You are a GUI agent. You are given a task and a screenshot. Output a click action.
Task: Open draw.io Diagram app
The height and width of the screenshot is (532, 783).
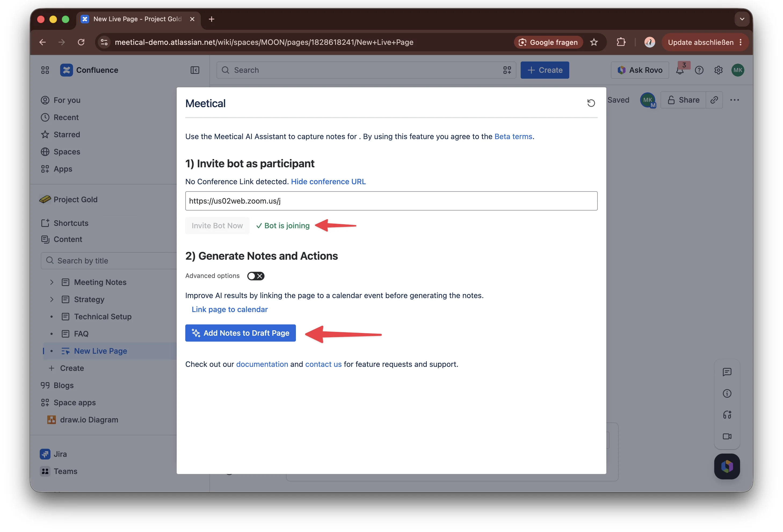pos(82,420)
